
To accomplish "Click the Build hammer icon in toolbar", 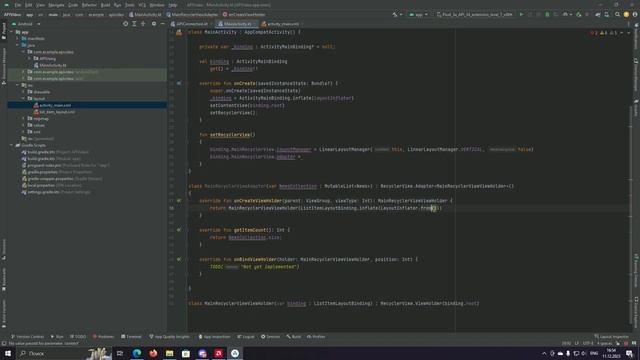I will click(395, 14).
